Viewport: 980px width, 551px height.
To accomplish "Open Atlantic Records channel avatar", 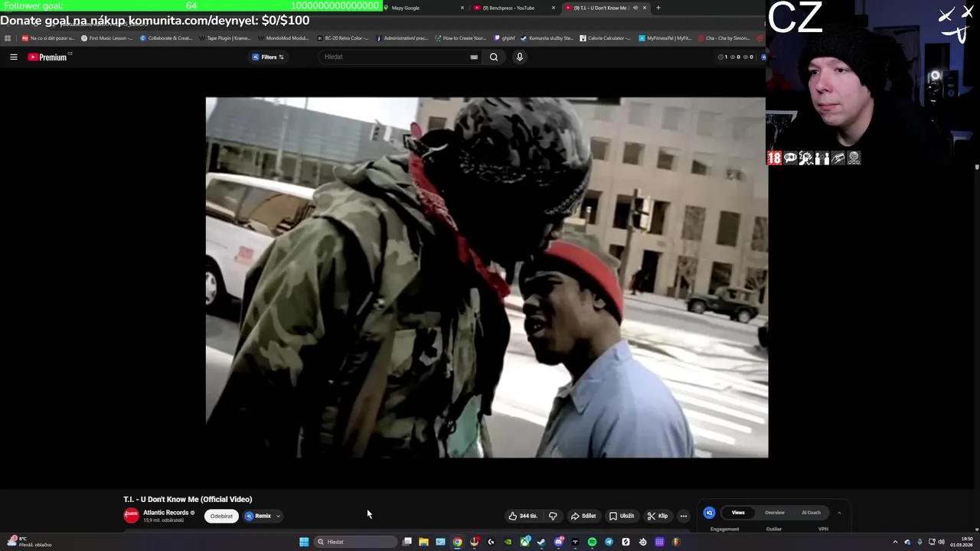I will click(132, 515).
